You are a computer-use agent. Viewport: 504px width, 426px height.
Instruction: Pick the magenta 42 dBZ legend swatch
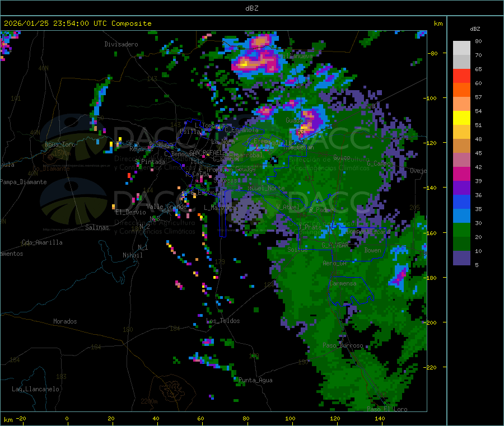click(x=461, y=174)
